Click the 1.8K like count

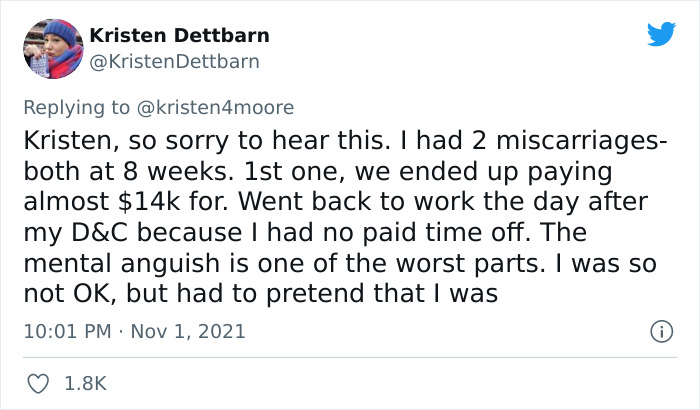pos(86,382)
